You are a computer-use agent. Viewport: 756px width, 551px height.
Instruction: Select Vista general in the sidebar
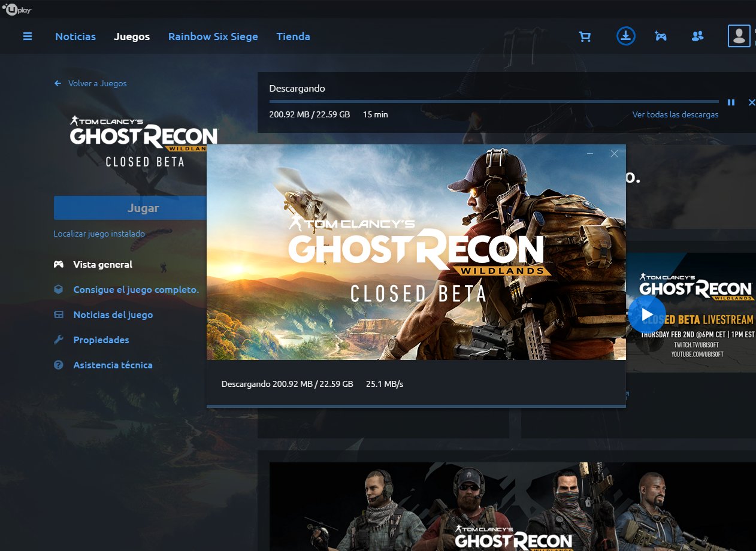(103, 264)
